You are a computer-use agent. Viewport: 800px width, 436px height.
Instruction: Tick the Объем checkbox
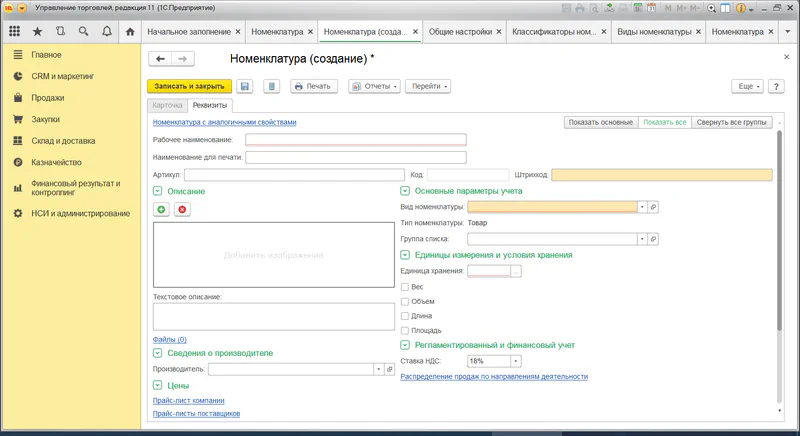pyautogui.click(x=404, y=301)
